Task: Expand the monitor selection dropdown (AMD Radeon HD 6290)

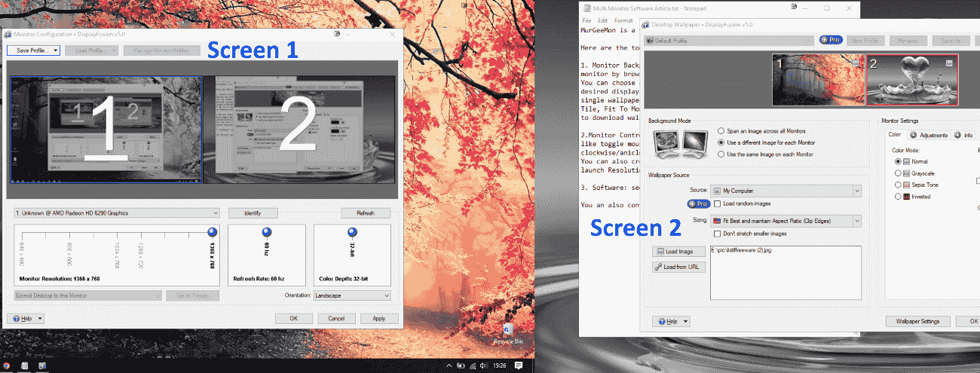Action: point(117,213)
